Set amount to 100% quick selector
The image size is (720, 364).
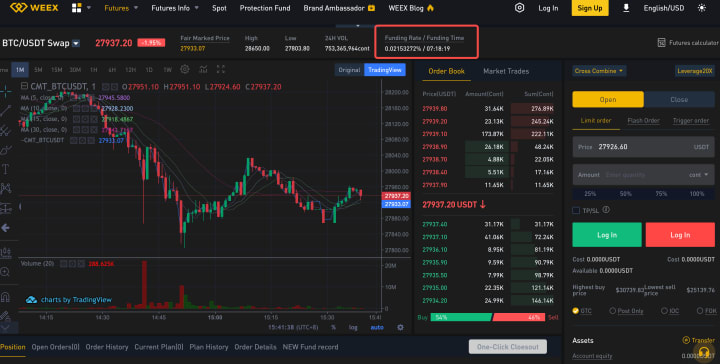pos(697,194)
